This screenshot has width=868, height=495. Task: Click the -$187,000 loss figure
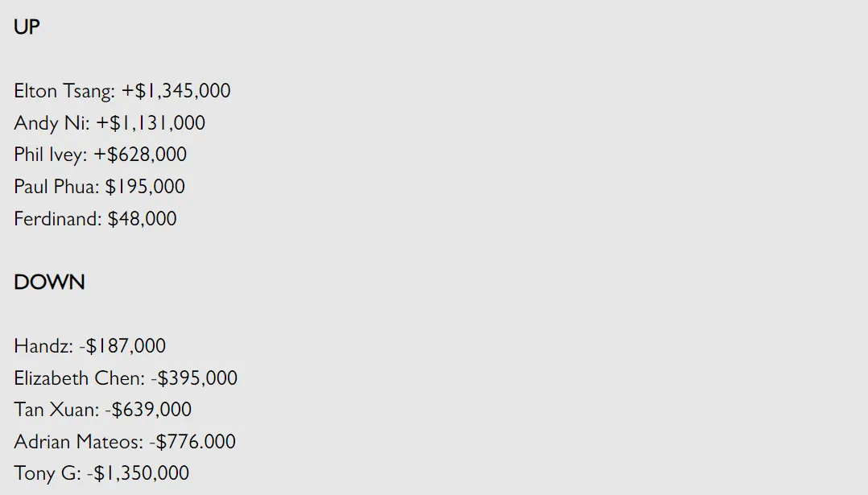(122, 346)
